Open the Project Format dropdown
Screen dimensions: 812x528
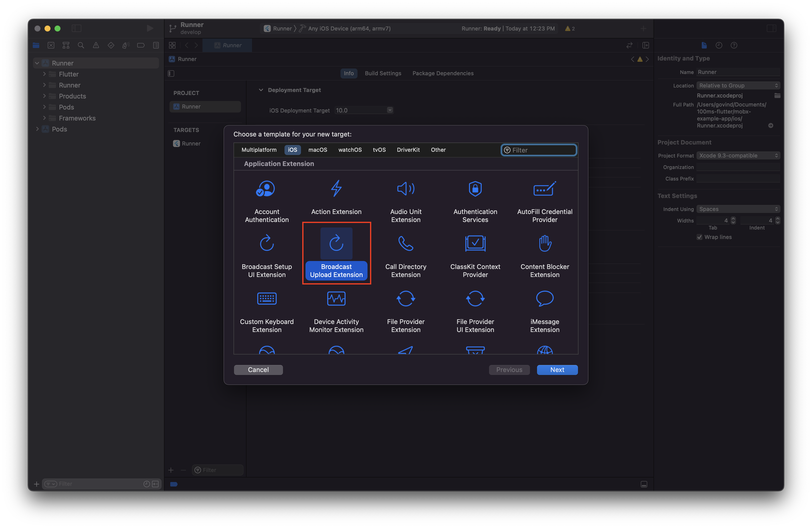pyautogui.click(x=738, y=155)
